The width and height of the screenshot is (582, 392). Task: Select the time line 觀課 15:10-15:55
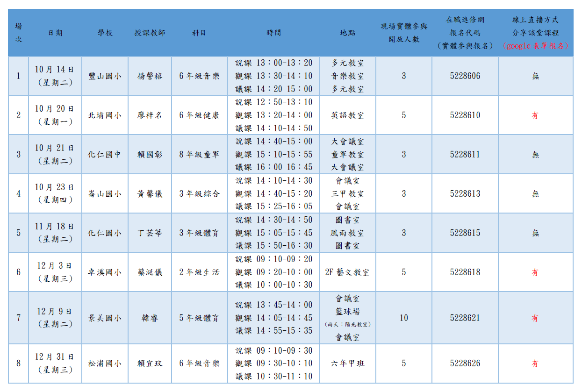(x=274, y=155)
